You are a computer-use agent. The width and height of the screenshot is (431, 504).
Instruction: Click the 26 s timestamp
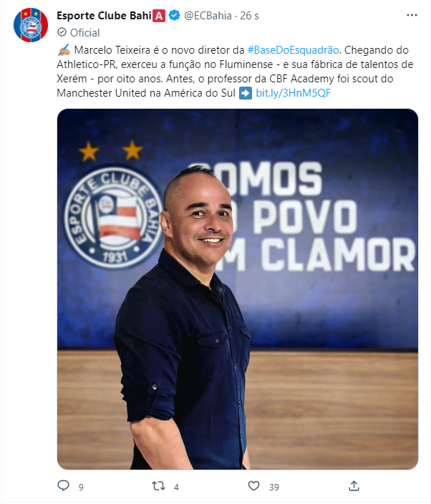click(x=249, y=16)
